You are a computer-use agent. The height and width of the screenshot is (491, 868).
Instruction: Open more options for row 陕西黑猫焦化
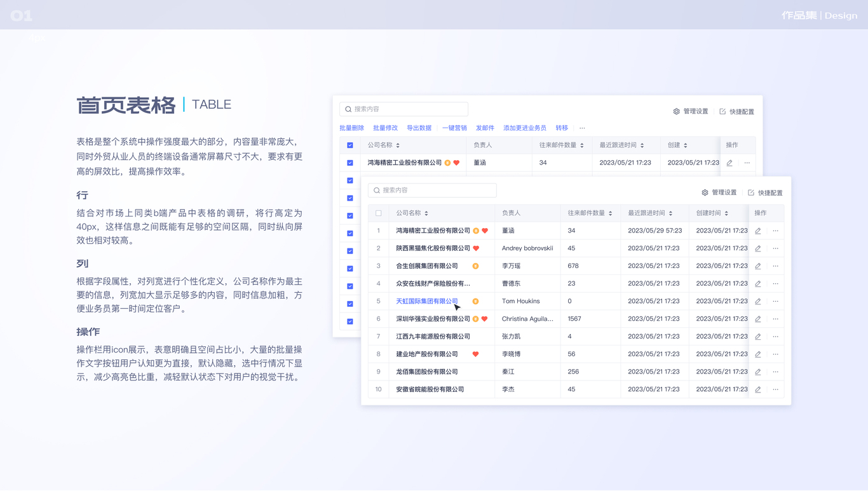(776, 248)
